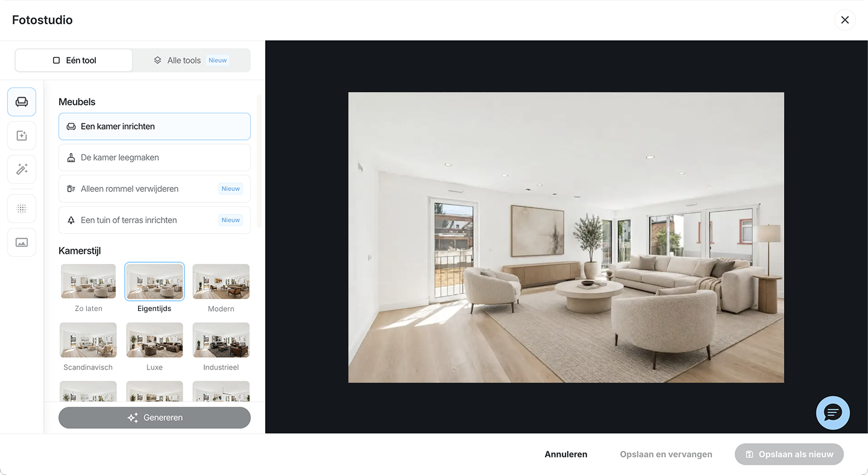
Task: Switch to the Alle tools tab
Action: coord(191,60)
